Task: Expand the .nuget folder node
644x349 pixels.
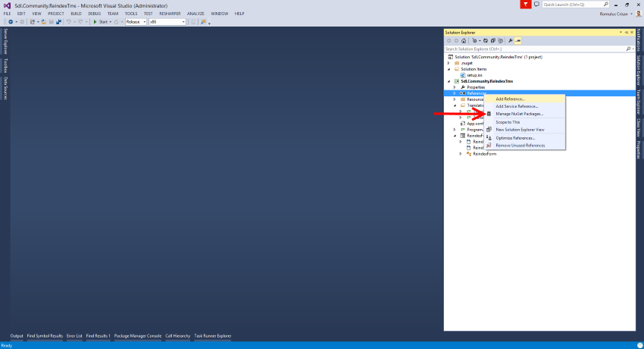Action: (455, 63)
